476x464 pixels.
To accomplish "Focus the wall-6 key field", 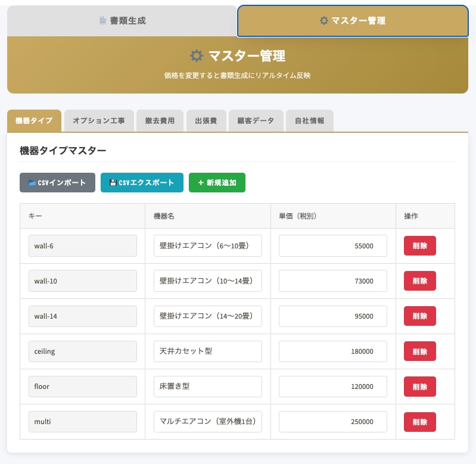I will 83,246.
